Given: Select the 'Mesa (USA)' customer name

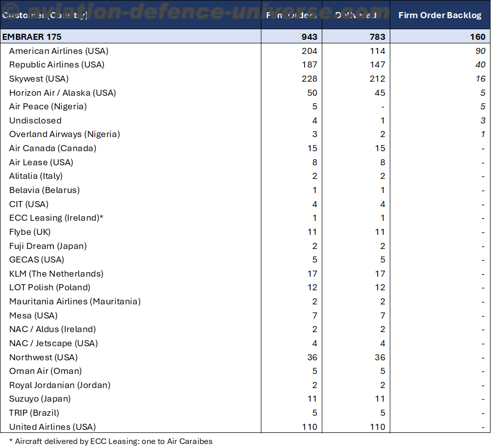Looking at the screenshot, I should coord(34,316).
